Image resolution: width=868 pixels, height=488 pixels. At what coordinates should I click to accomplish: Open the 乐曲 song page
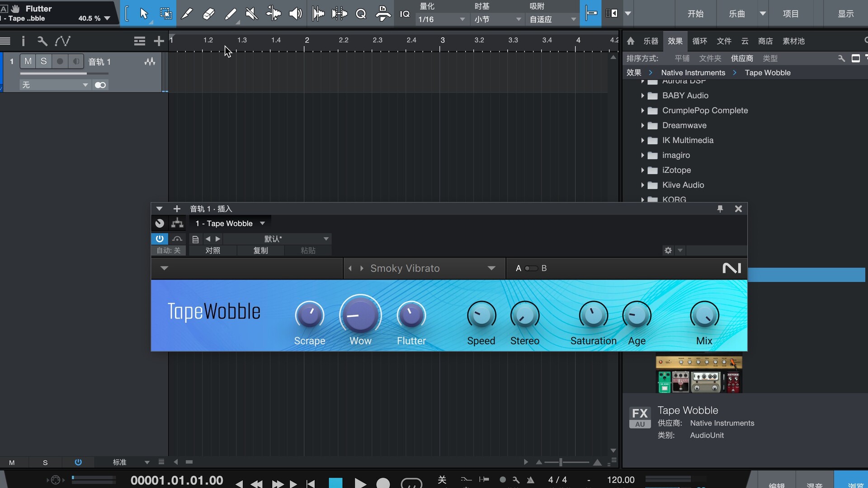[737, 14]
